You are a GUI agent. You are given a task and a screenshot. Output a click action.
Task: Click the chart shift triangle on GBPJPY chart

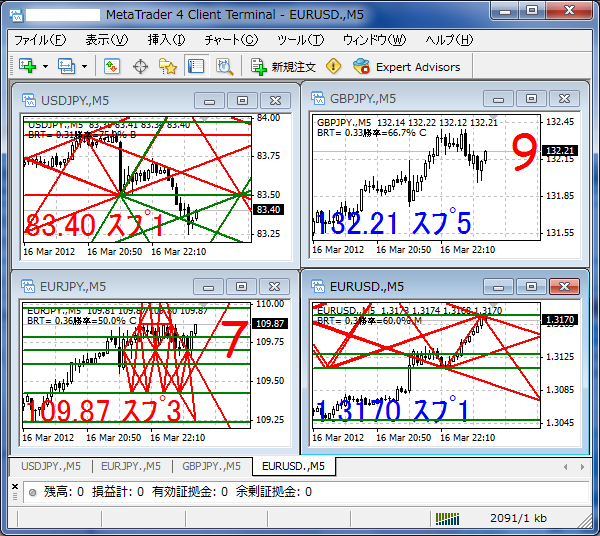tap(494, 117)
